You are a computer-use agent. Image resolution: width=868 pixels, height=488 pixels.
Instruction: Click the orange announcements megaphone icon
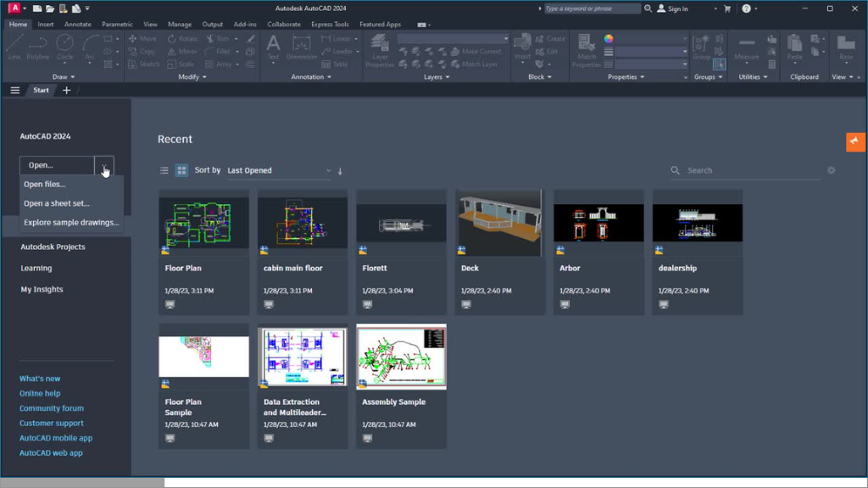pos(855,141)
